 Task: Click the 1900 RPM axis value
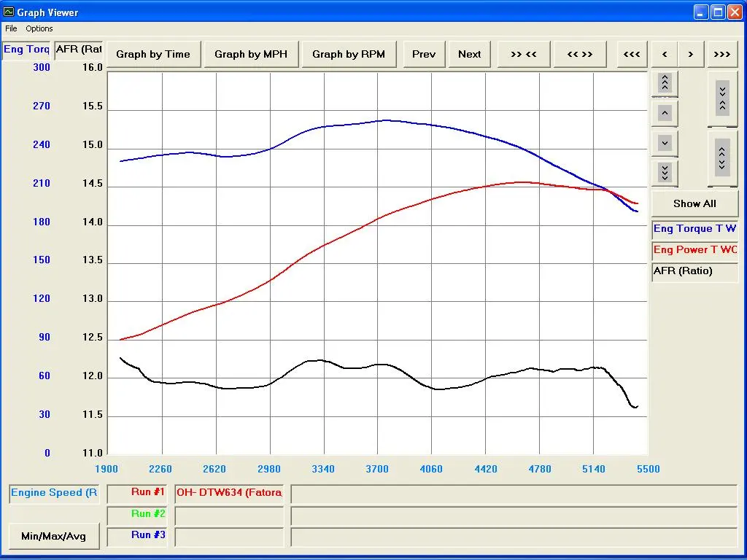click(x=107, y=470)
